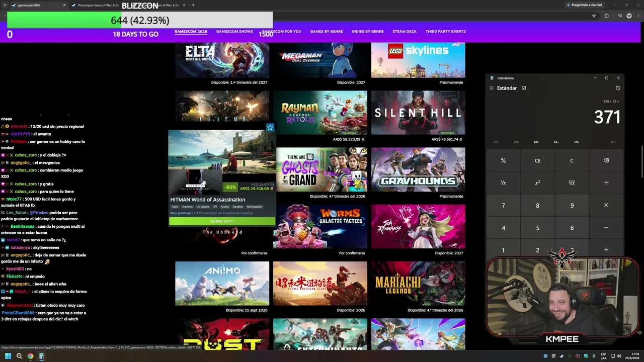This screenshot has height=362, width=644.
Task: Click the number 6 key
Action: click(x=572, y=228)
